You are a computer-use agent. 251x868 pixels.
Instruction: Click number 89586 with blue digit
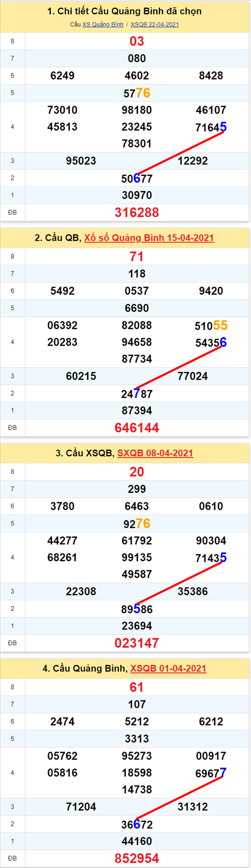tap(137, 609)
